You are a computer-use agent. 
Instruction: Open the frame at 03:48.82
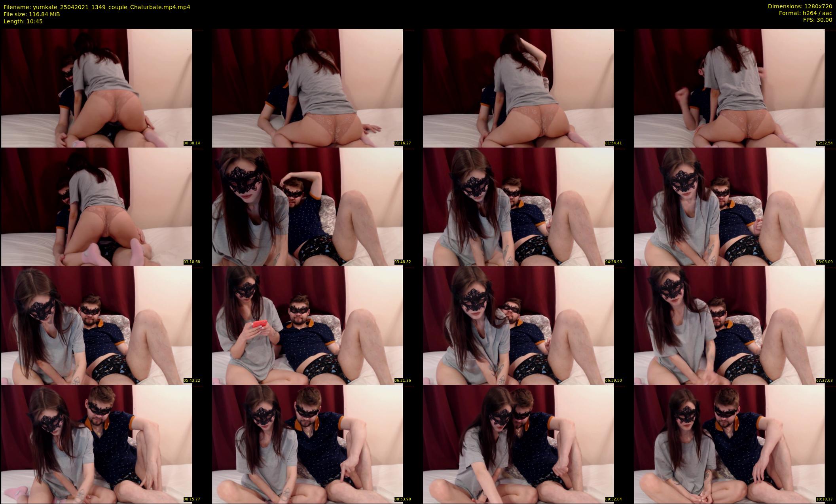[307, 207]
